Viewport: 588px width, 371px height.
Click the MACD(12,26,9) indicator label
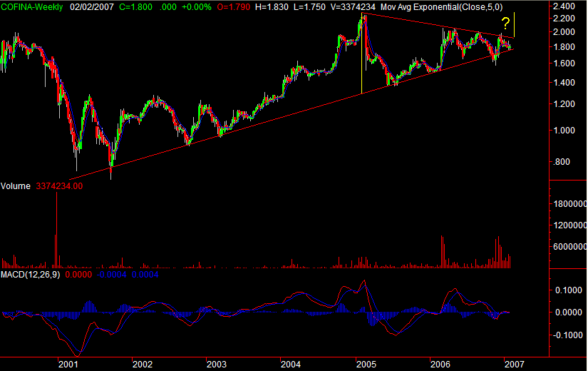coord(30,275)
